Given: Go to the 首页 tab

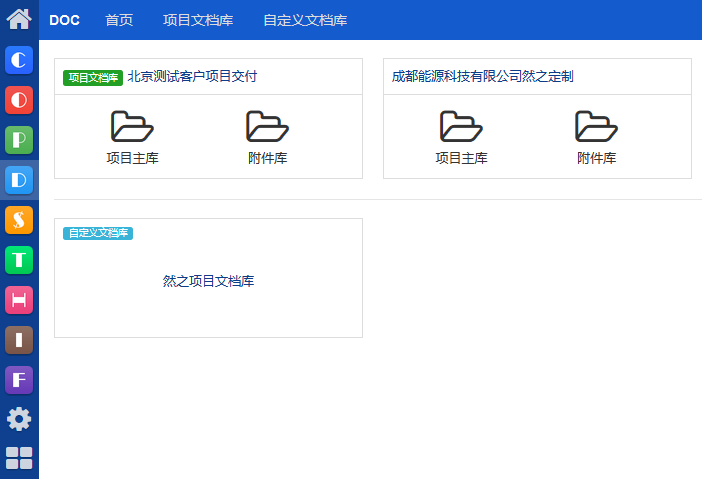Looking at the screenshot, I should (x=119, y=20).
